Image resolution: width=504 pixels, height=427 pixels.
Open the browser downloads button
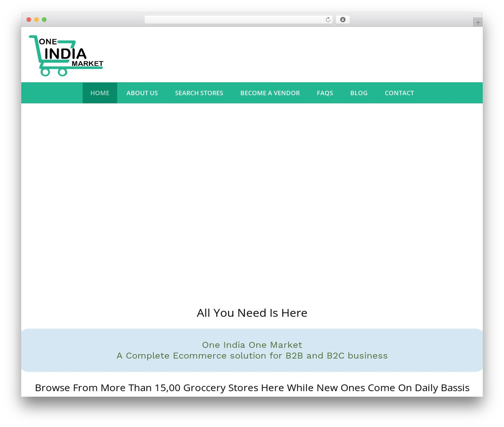pyautogui.click(x=343, y=20)
